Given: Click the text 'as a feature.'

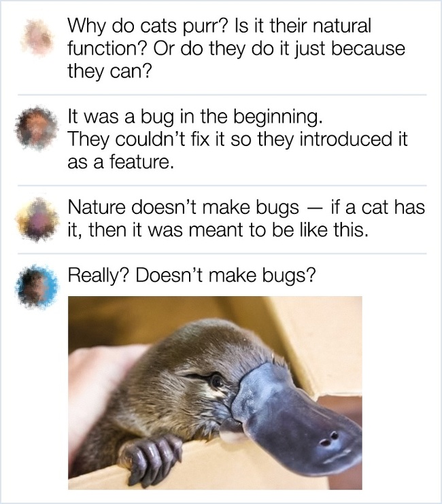Looking at the screenshot, I should click(x=120, y=162).
